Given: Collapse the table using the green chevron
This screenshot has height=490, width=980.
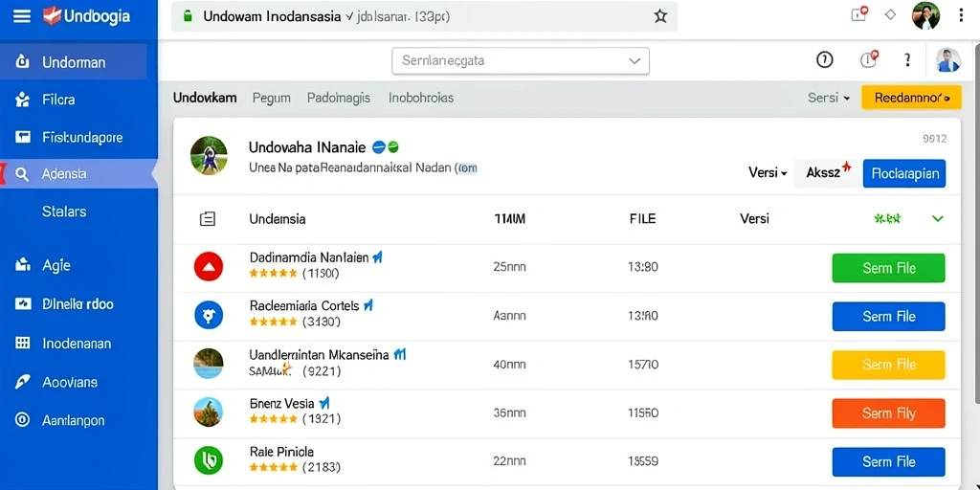Looking at the screenshot, I should pos(937,219).
